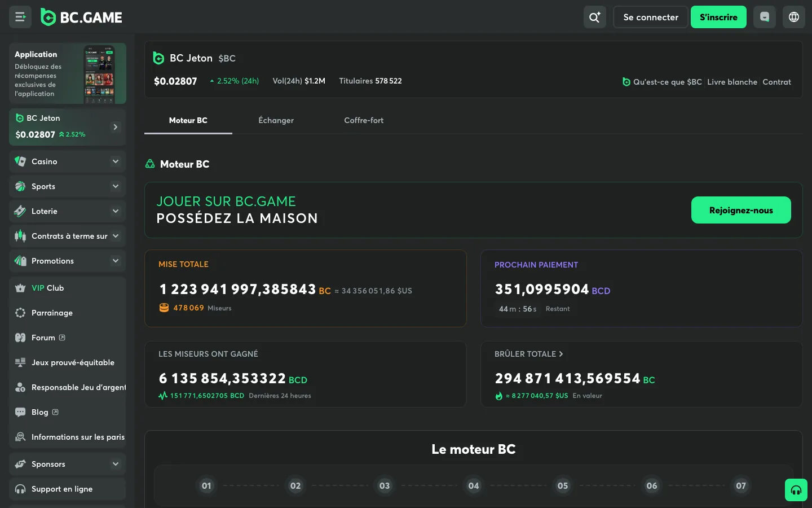812x508 pixels.
Task: Expand the Contrats à terme chevron
Action: [116, 236]
